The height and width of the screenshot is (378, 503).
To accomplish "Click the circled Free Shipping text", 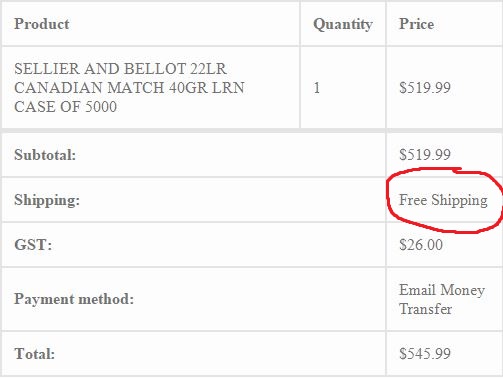I will (x=443, y=200).
